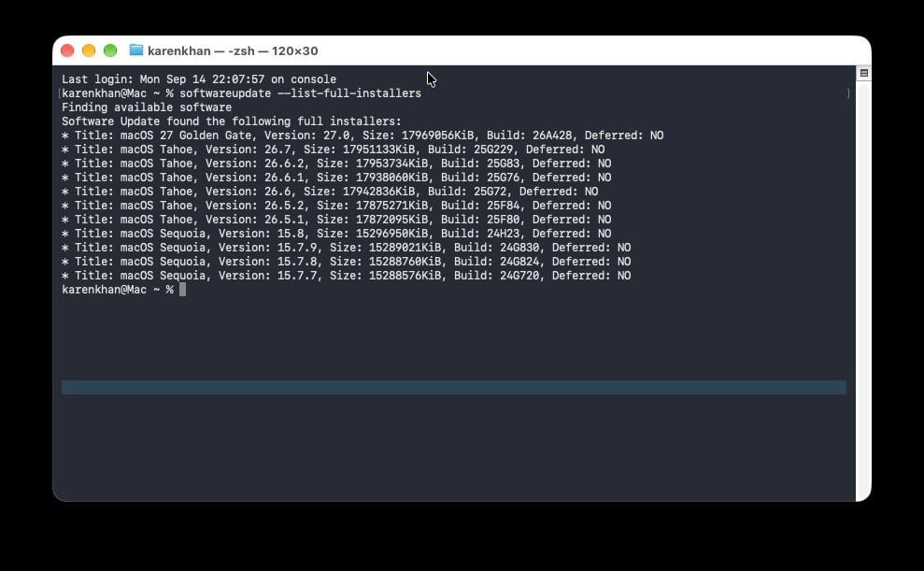Click the Sequoia 15.7.8 build 24G824 line
The width and height of the screenshot is (924, 571).
(x=347, y=262)
